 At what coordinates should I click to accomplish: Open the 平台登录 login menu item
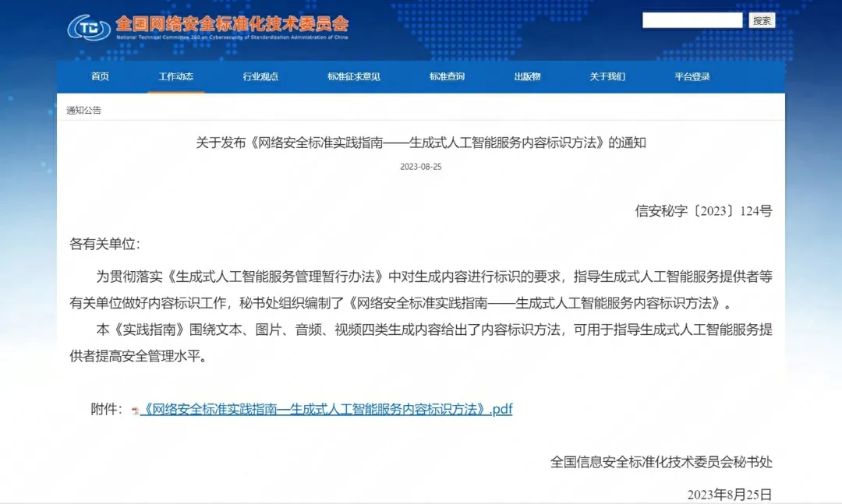click(692, 76)
